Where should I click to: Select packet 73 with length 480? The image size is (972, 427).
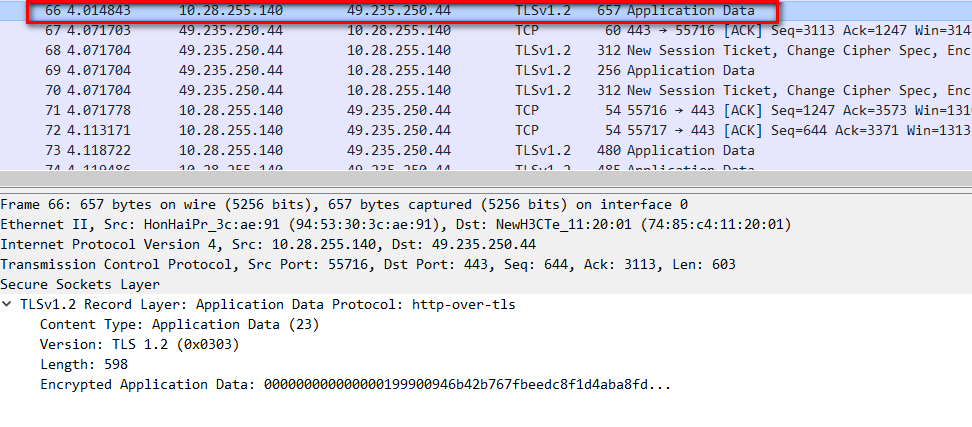tap(400, 151)
